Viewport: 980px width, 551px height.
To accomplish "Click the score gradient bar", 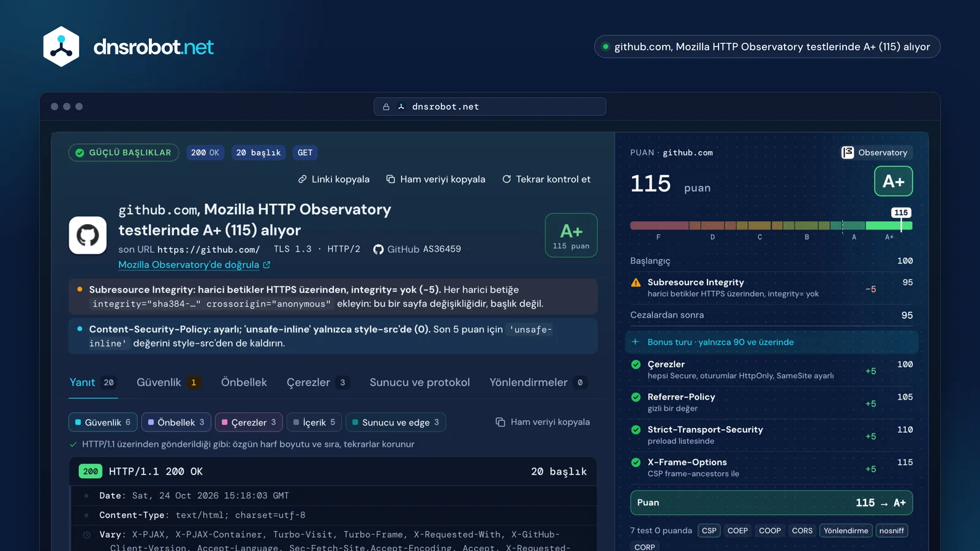I will [771, 225].
